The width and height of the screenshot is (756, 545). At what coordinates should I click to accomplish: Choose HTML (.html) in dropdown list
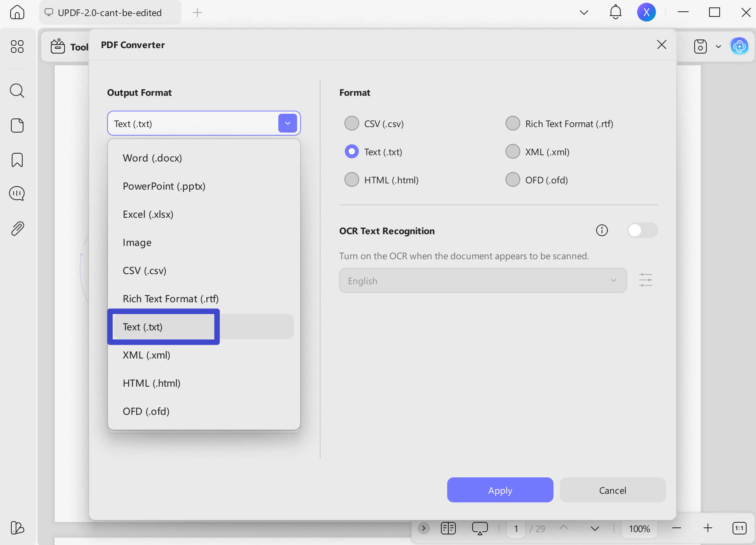pyautogui.click(x=204, y=383)
